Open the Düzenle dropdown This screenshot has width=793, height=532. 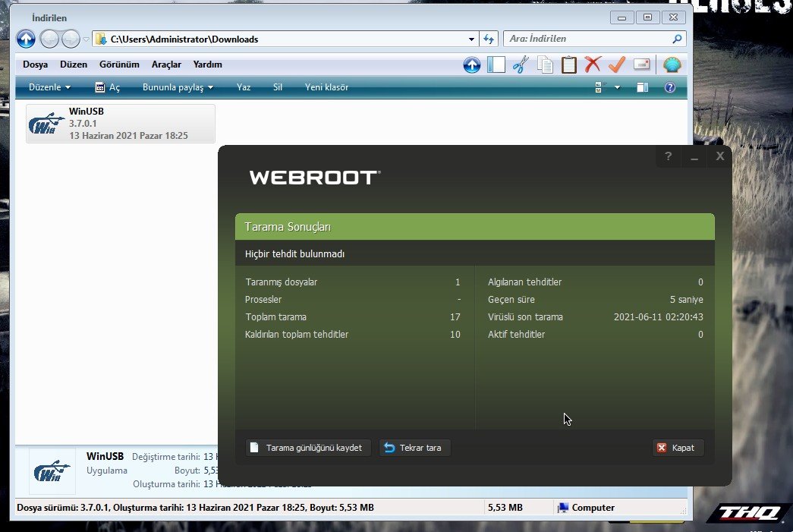click(x=49, y=87)
